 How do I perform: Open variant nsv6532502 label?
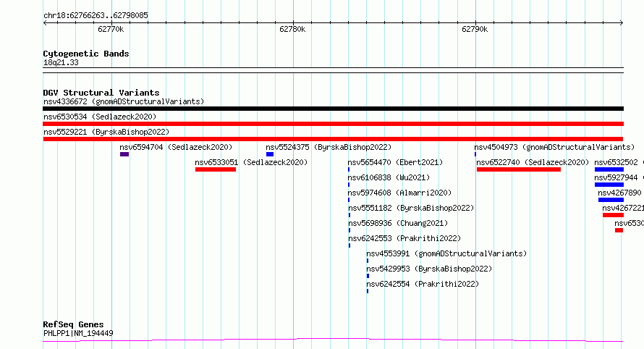pyautogui.click(x=616, y=162)
